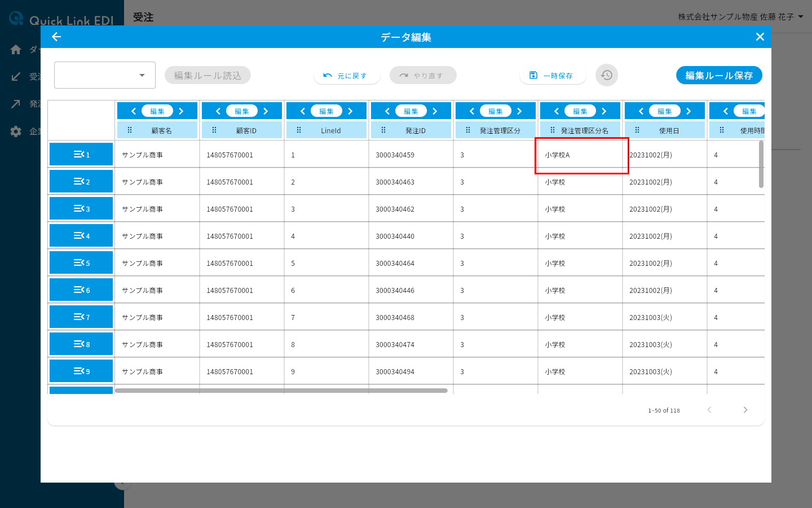Click drag handle of 使用日 column
812x508 pixels.
pos(637,130)
